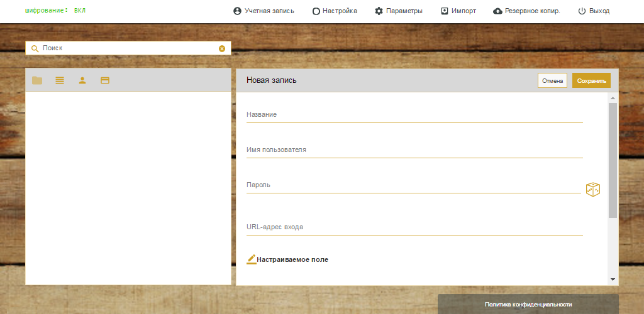Viewport: 644px width, 314px height.
Task: Click Настраиваемое поле label
Action: [292, 259]
